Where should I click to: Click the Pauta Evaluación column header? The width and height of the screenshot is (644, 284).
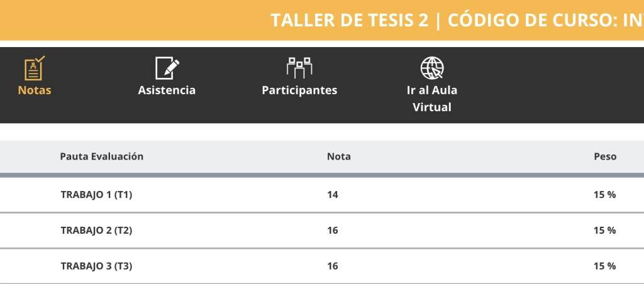tap(102, 156)
